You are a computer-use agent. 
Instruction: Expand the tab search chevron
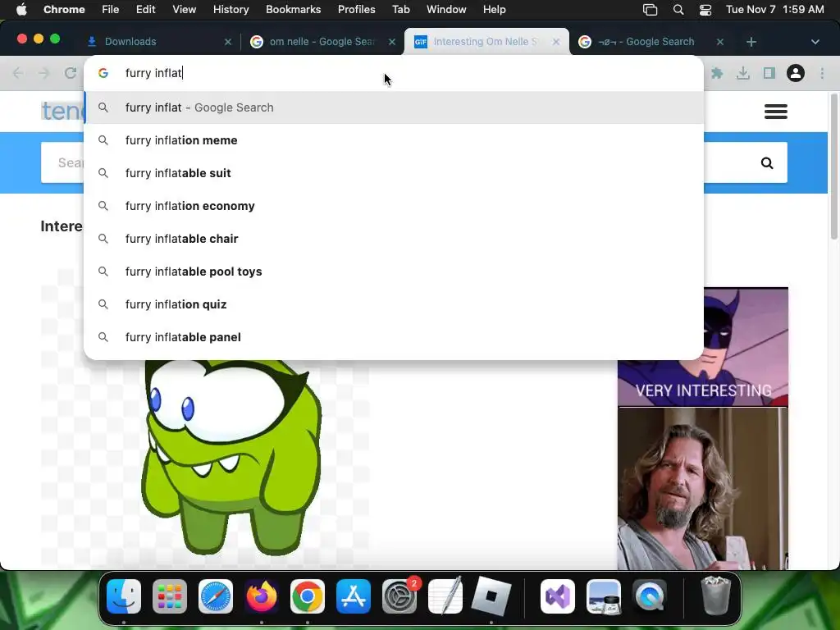coord(815,42)
